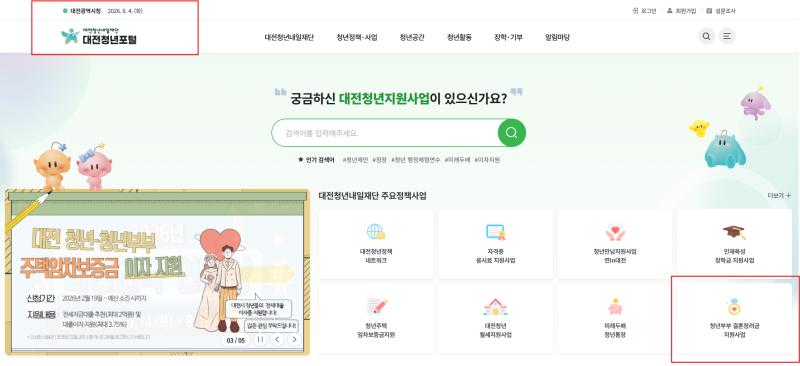This screenshot has width=800, height=366.
Task: Show the next banner slide
Action: (x=294, y=339)
